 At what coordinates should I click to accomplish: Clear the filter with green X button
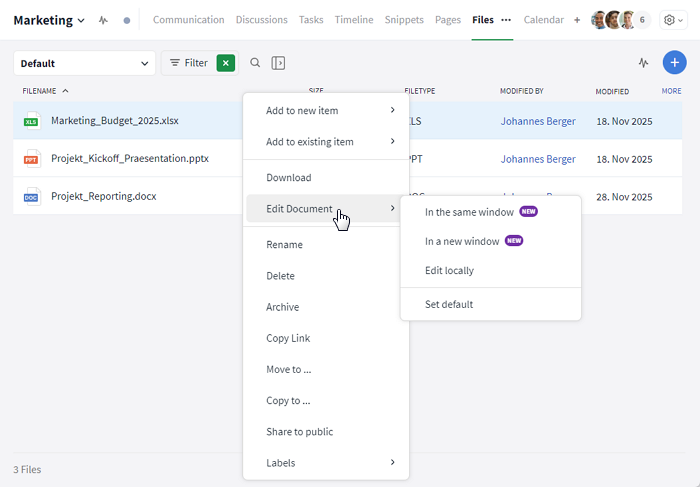226,63
